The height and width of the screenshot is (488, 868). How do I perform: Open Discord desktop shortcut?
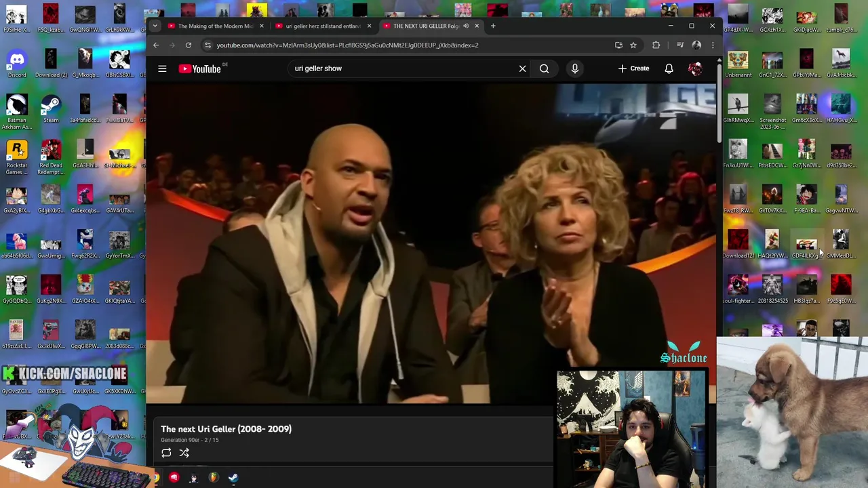(17, 63)
